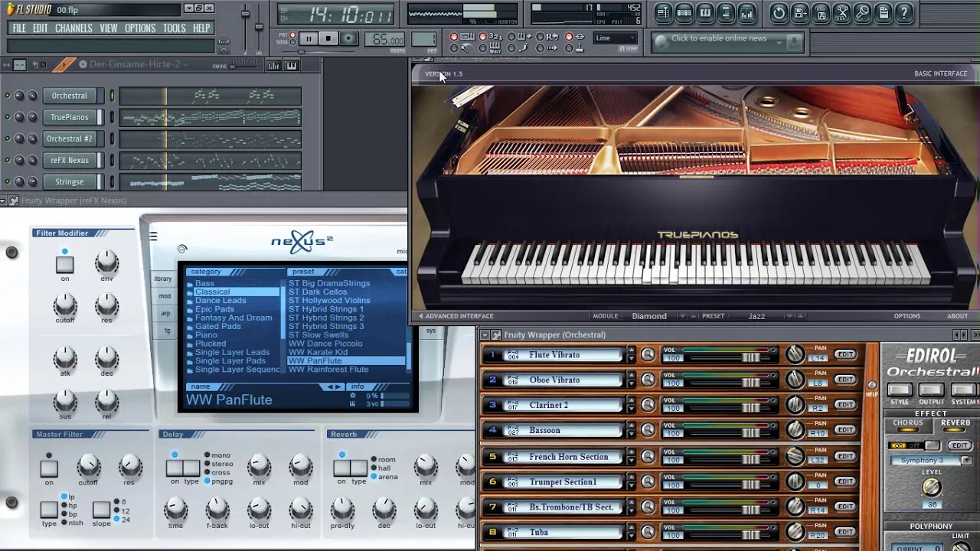Click the pause button in the transport

coord(308,38)
